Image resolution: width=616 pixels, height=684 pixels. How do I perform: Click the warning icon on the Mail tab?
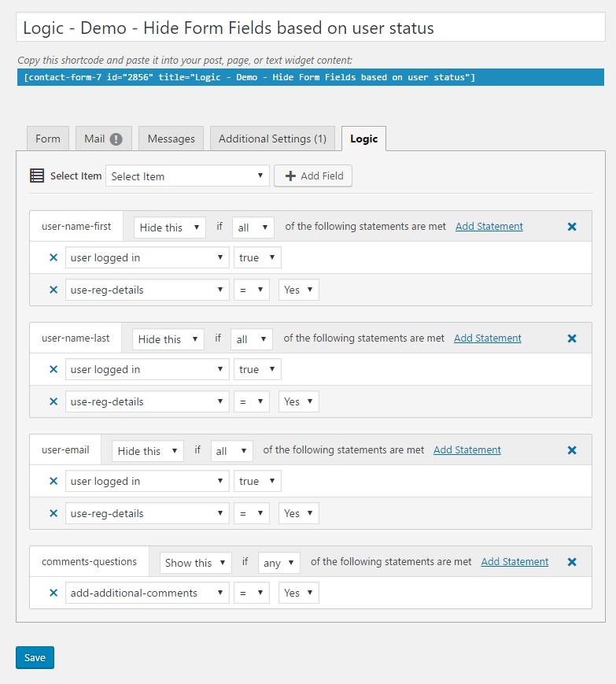point(120,138)
